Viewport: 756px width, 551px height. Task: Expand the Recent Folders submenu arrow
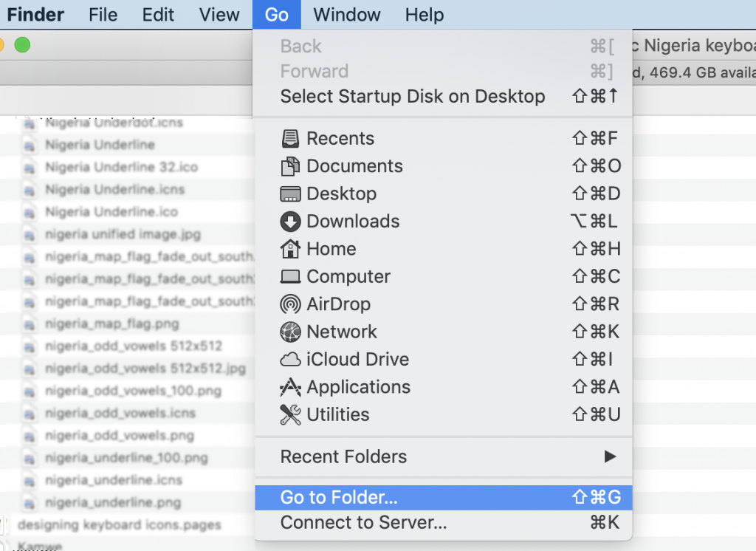point(611,456)
